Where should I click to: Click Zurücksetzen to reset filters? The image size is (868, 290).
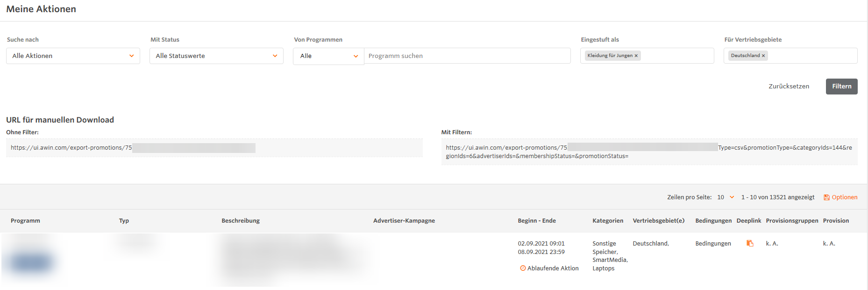pos(789,87)
